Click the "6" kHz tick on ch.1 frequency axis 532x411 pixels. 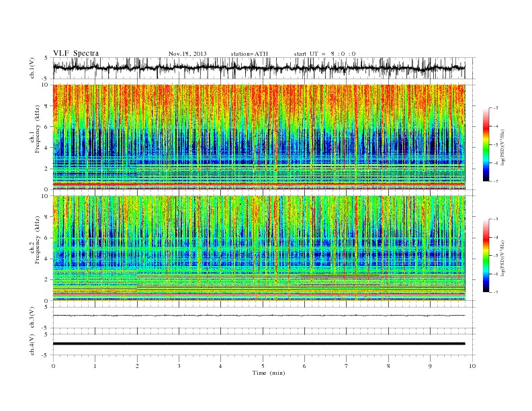[47, 127]
